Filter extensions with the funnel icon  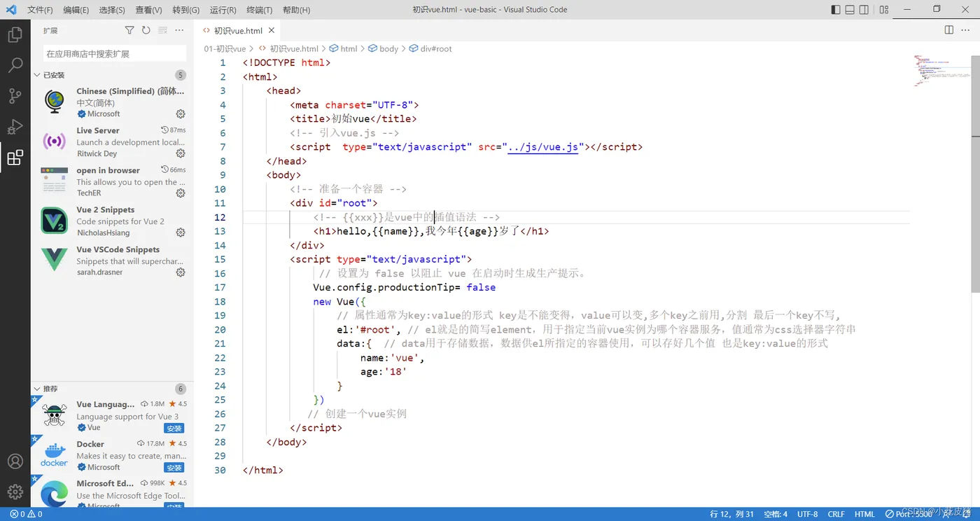[129, 30]
